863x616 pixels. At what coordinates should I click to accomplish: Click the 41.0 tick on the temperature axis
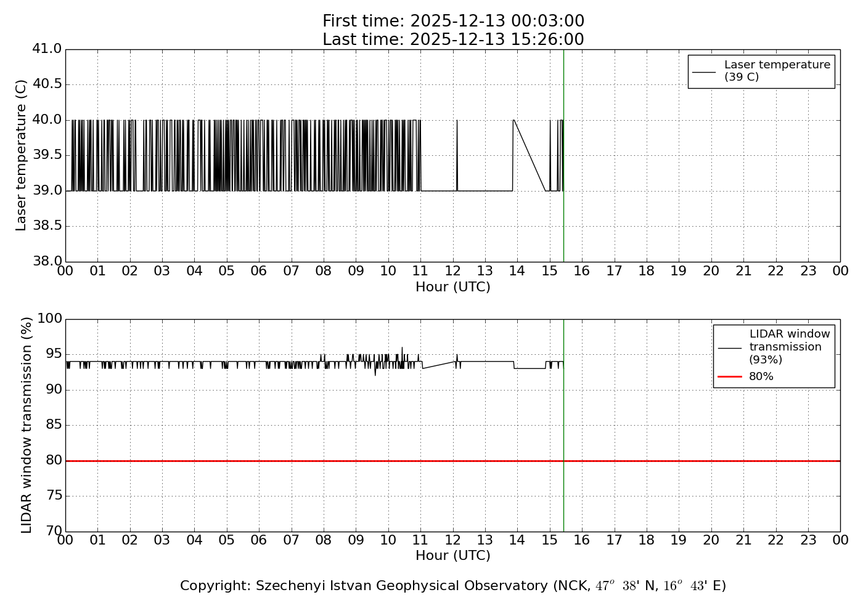tap(47, 49)
